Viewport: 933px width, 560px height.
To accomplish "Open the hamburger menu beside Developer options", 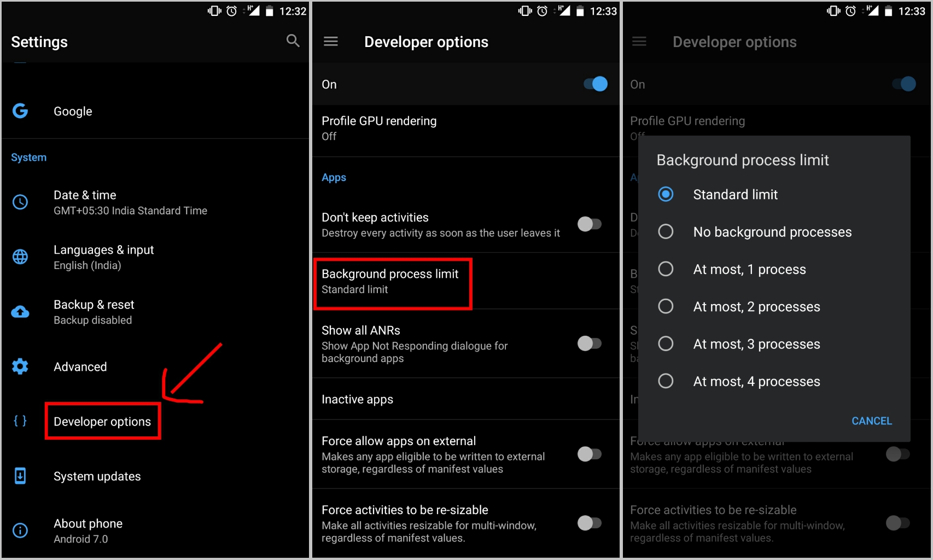I will pos(331,42).
